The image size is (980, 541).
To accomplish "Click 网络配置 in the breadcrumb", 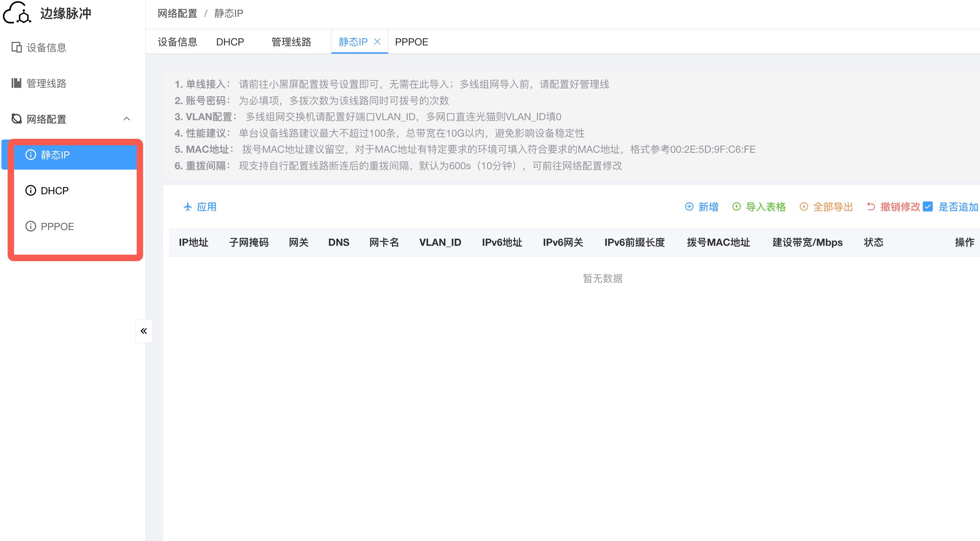I will coord(177,13).
